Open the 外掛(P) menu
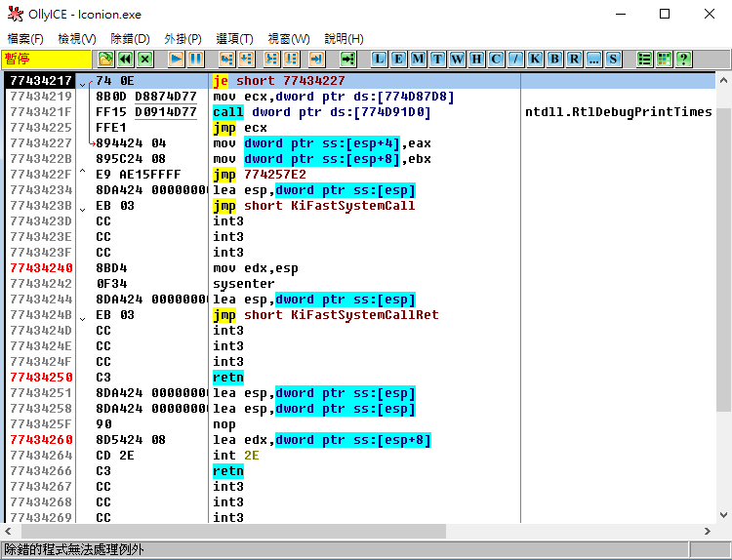The image size is (732, 560). [183, 39]
